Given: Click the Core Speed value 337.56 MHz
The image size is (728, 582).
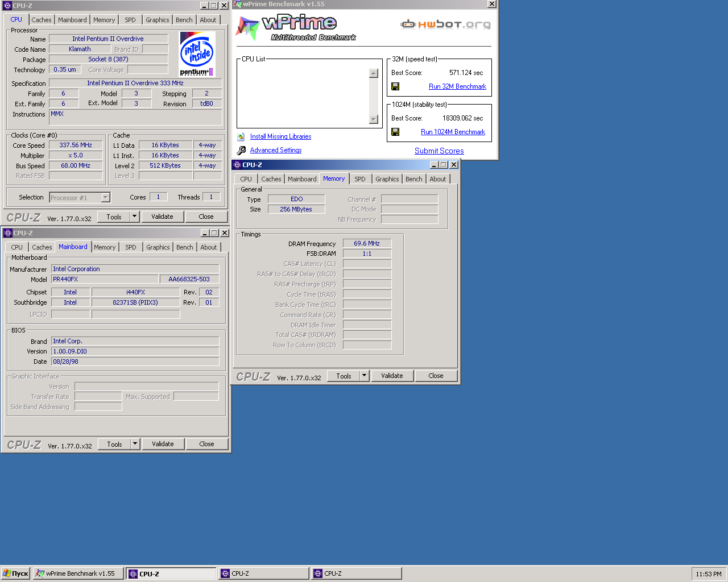Looking at the screenshot, I should point(76,145).
